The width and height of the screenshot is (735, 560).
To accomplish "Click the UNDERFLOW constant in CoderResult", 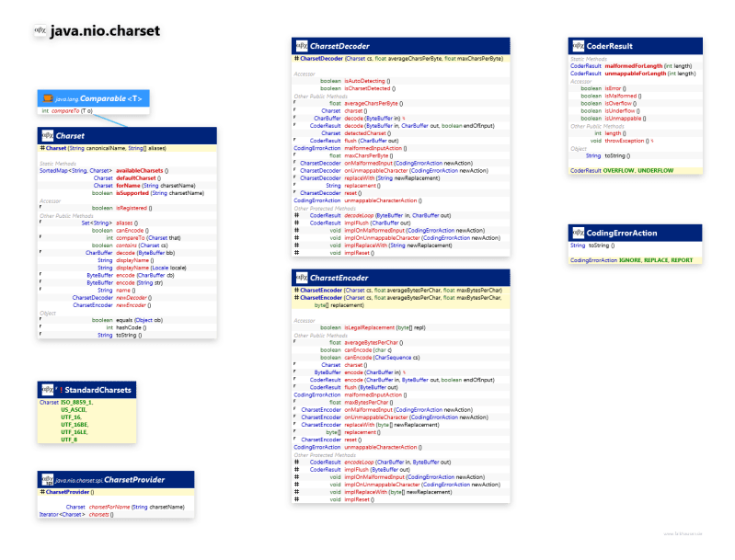I will (x=655, y=171).
